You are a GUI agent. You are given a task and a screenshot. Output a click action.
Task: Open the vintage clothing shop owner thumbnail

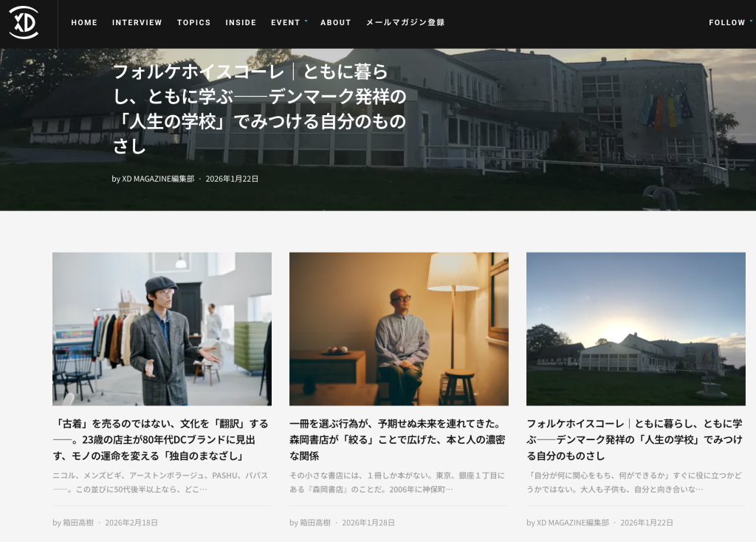tap(162, 329)
